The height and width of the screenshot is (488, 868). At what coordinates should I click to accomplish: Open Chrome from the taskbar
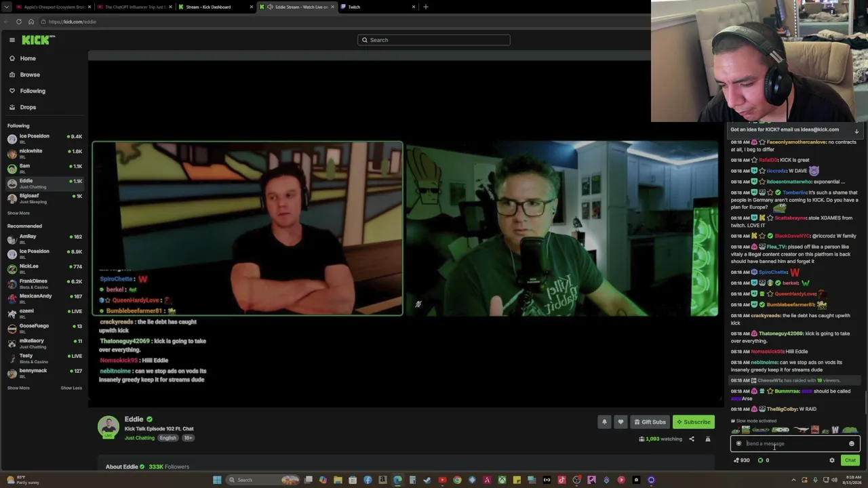(457, 480)
